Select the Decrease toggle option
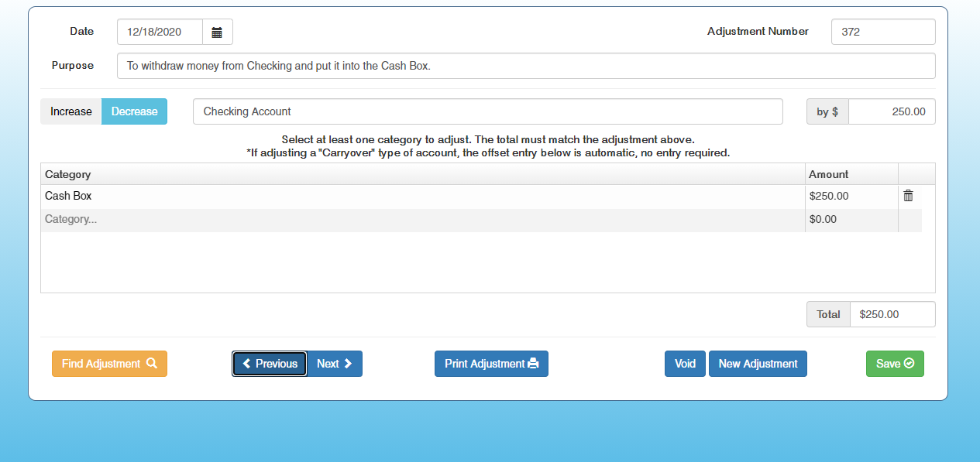The image size is (980, 462). pyautogui.click(x=134, y=111)
